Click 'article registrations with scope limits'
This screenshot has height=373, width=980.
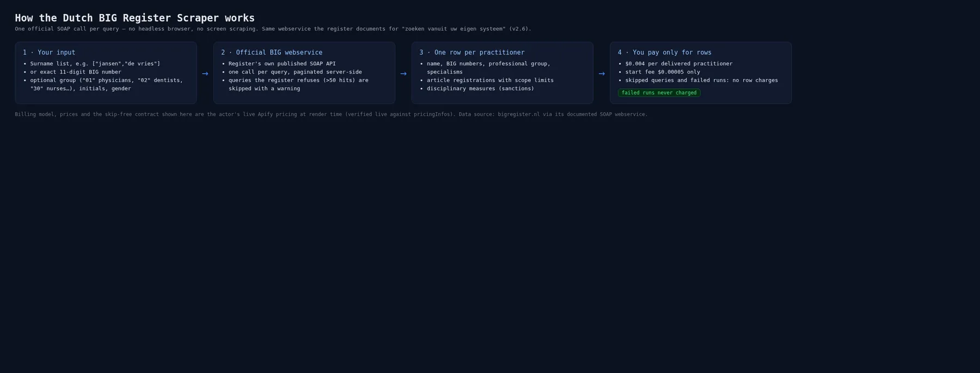tap(490, 80)
